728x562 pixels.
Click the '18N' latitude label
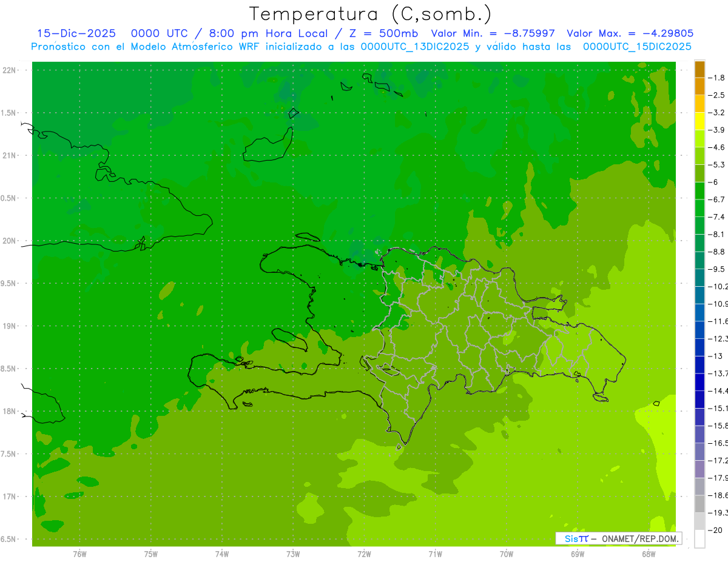10,412
